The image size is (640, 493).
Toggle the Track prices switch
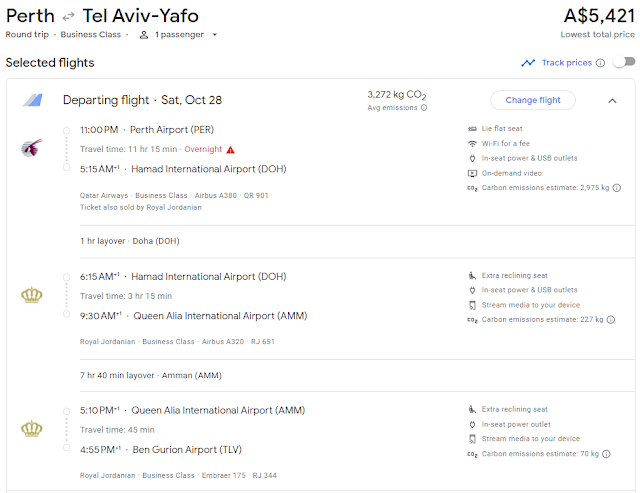tap(623, 62)
